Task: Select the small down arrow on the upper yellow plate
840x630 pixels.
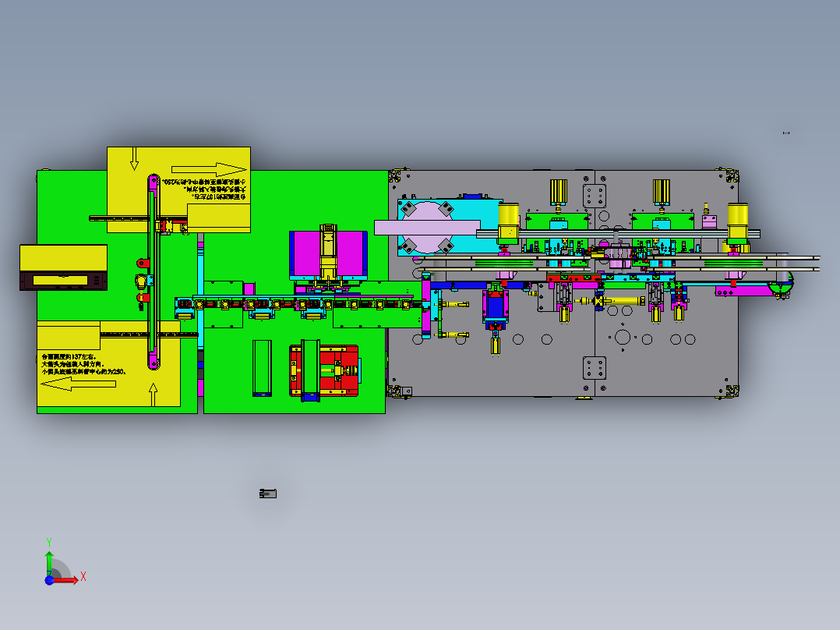Action: pyautogui.click(x=134, y=158)
